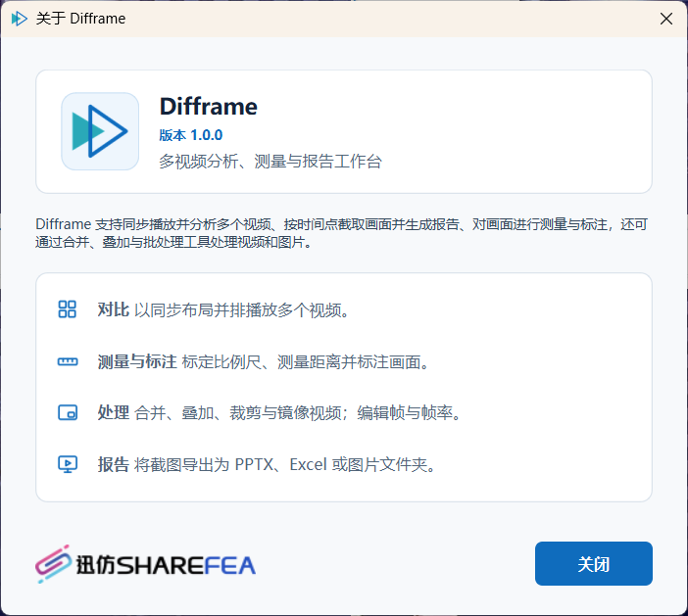Screen dimensions: 688x616
Task: Close the 关于 Difframe dialog with X
Action: [x=666, y=19]
